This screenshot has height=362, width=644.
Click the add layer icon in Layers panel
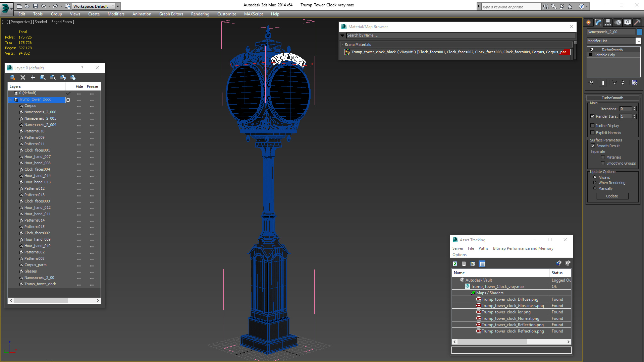(x=32, y=77)
